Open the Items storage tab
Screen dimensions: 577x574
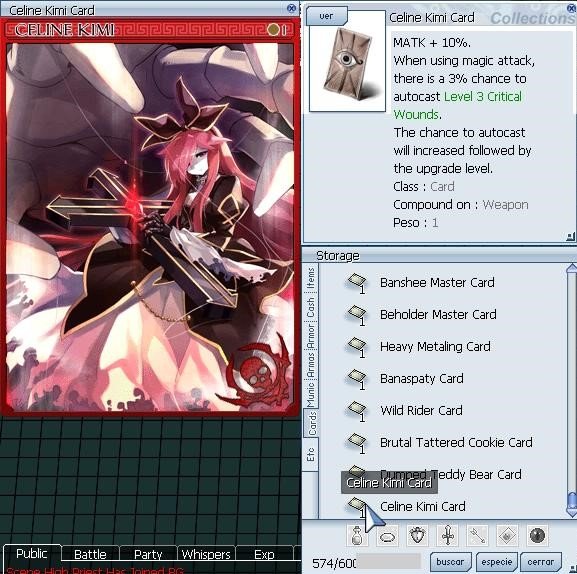pos(311,279)
